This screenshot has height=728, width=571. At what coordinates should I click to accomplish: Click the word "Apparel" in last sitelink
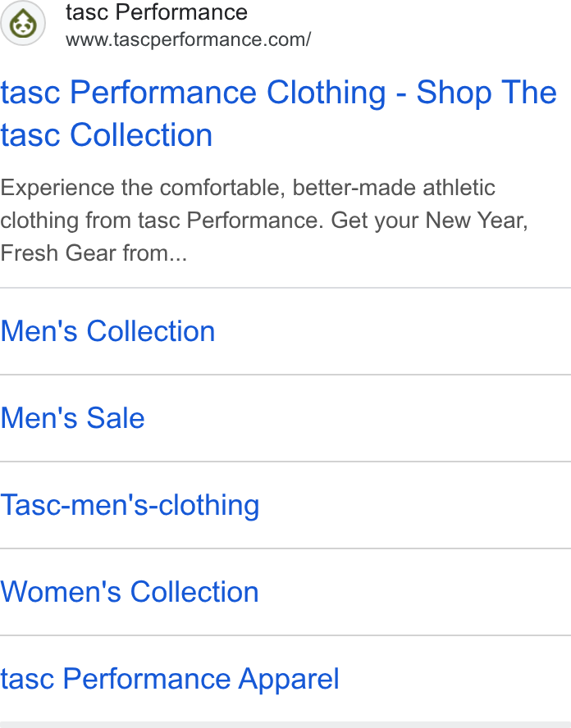(x=289, y=679)
